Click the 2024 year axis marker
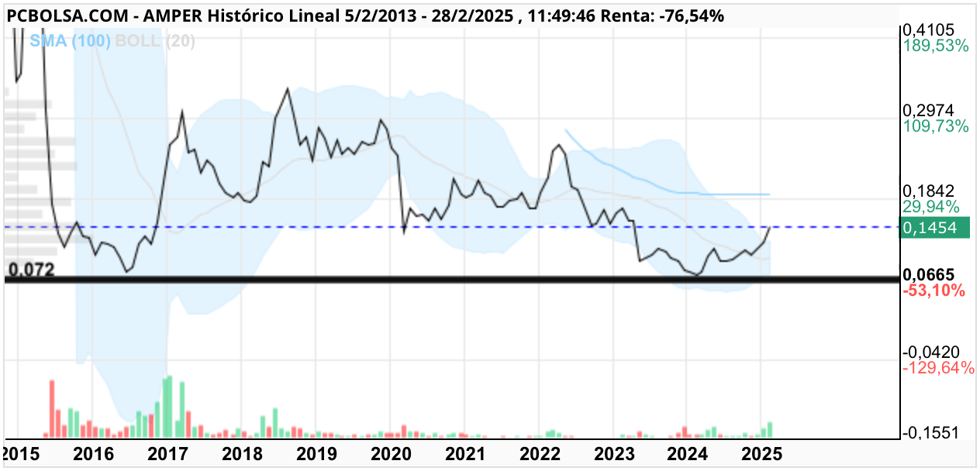Image resolution: width=980 pixels, height=471 pixels. (x=688, y=453)
